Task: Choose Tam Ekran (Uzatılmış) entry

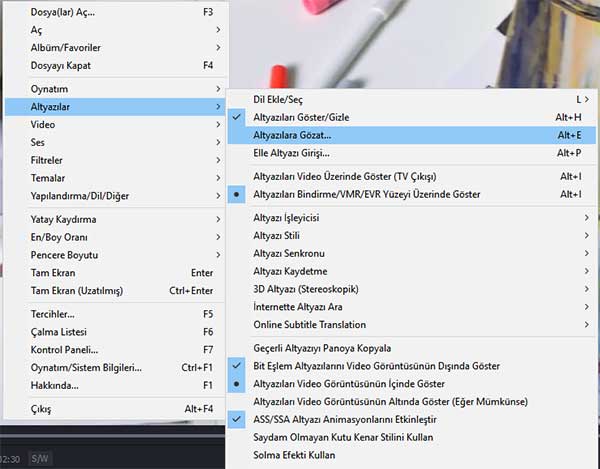Action: tap(115, 291)
